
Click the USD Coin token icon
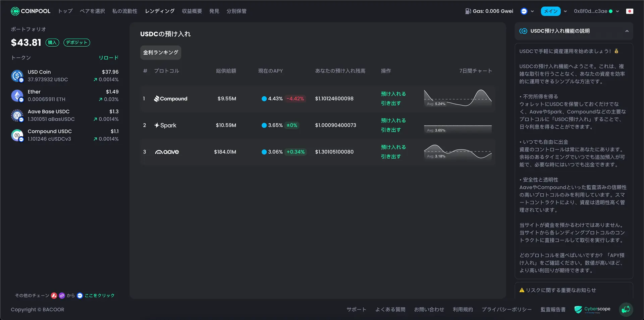tap(17, 76)
